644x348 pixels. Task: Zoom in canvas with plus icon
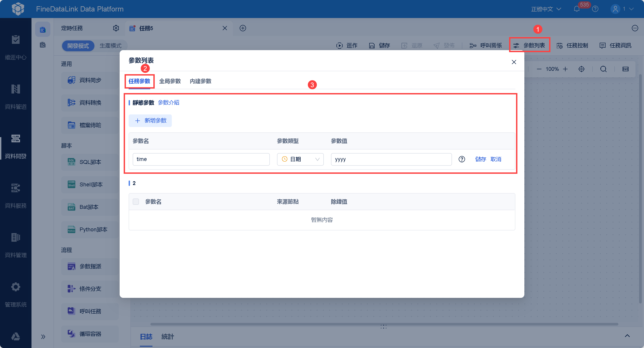(x=565, y=69)
